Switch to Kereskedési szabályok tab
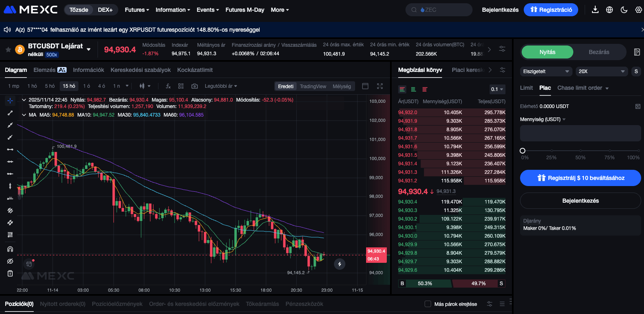The width and height of the screenshot is (644, 314). click(x=141, y=70)
